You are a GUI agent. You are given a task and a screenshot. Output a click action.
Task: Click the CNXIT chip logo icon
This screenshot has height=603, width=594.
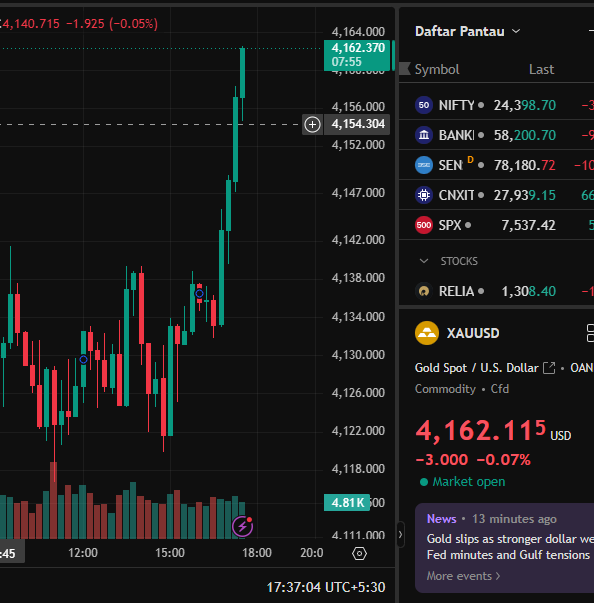[x=424, y=195]
